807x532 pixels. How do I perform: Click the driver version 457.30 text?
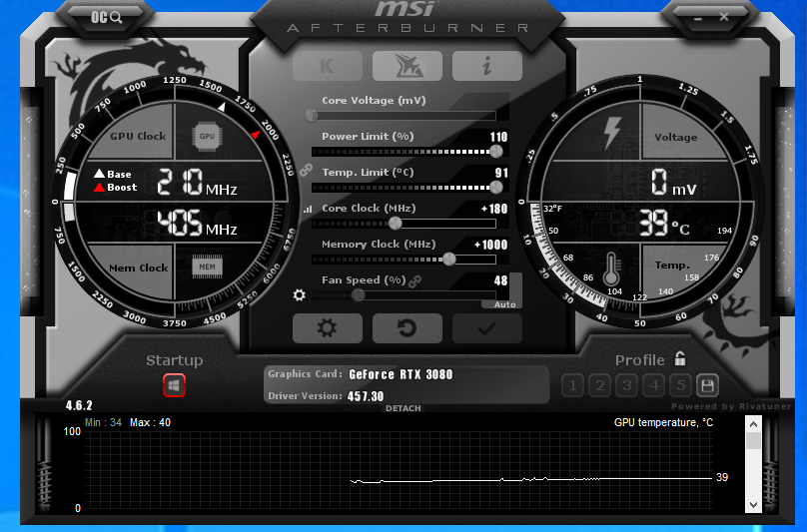point(366,396)
